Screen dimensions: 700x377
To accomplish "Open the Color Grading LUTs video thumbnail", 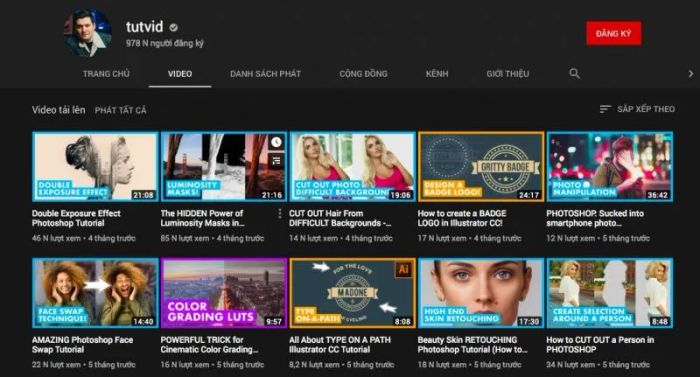I will click(224, 293).
